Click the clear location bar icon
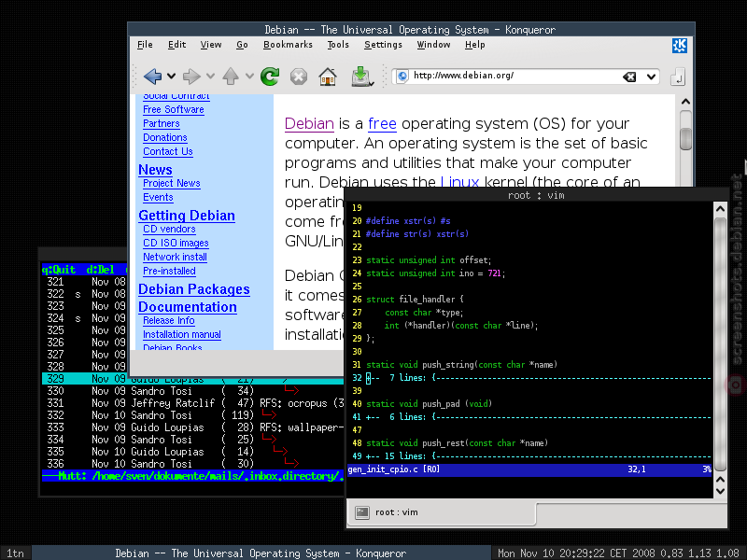This screenshot has height=560, width=747. point(629,77)
